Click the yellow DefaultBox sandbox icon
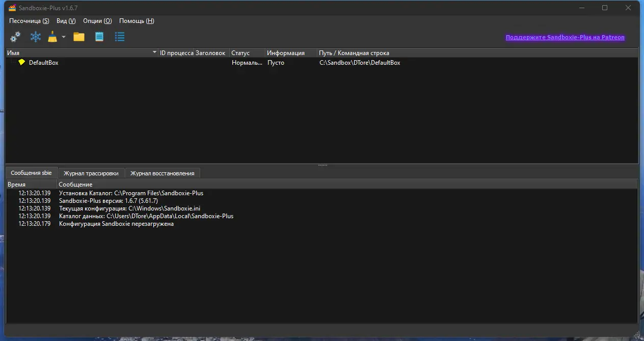 coord(22,62)
